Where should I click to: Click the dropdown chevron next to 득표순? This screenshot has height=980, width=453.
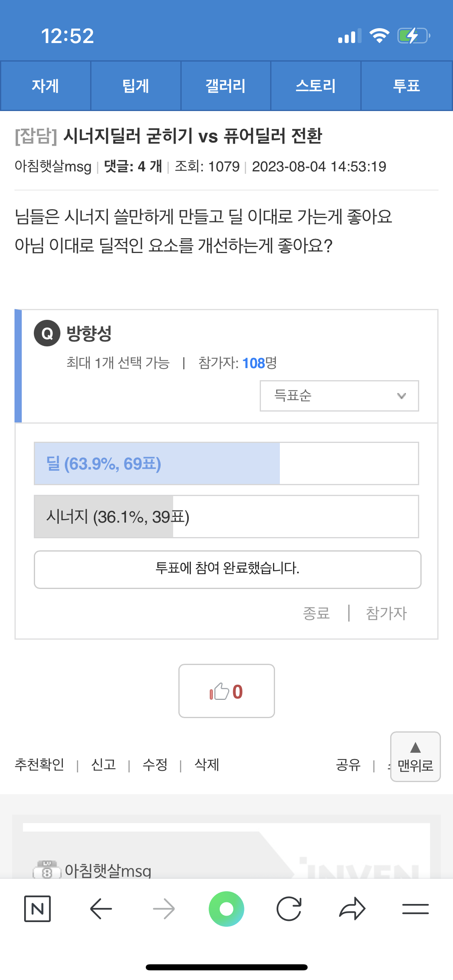coord(401,396)
